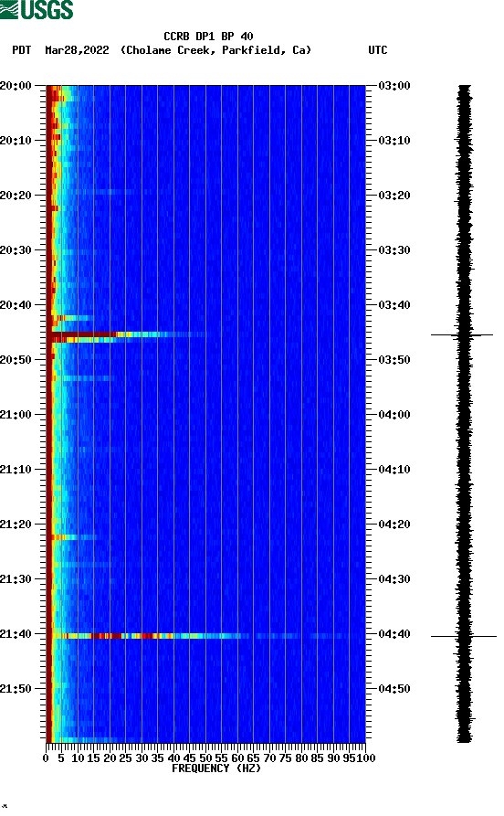The image size is (504, 816).
Task: Click the '03:20' UTC time label
Action: pos(394,196)
